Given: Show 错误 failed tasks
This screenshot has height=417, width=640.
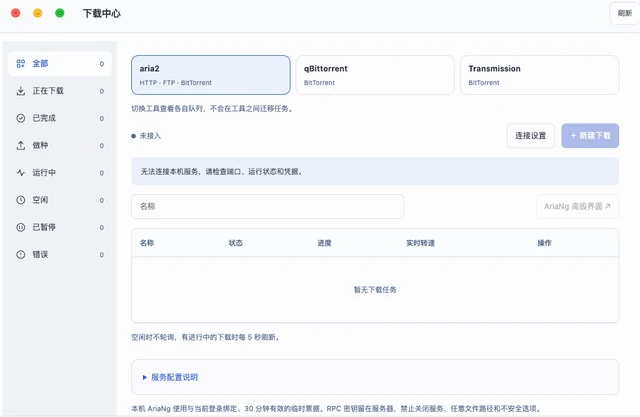Looking at the screenshot, I should point(60,254).
